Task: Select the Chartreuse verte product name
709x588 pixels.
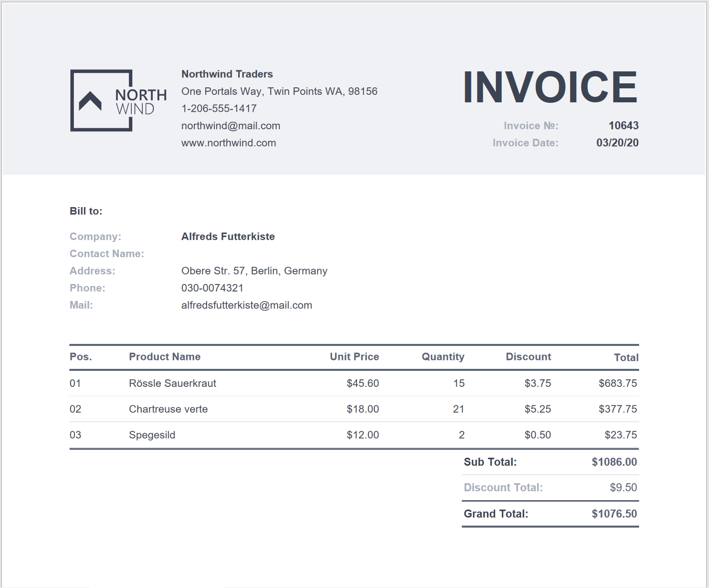Action: [x=168, y=409]
